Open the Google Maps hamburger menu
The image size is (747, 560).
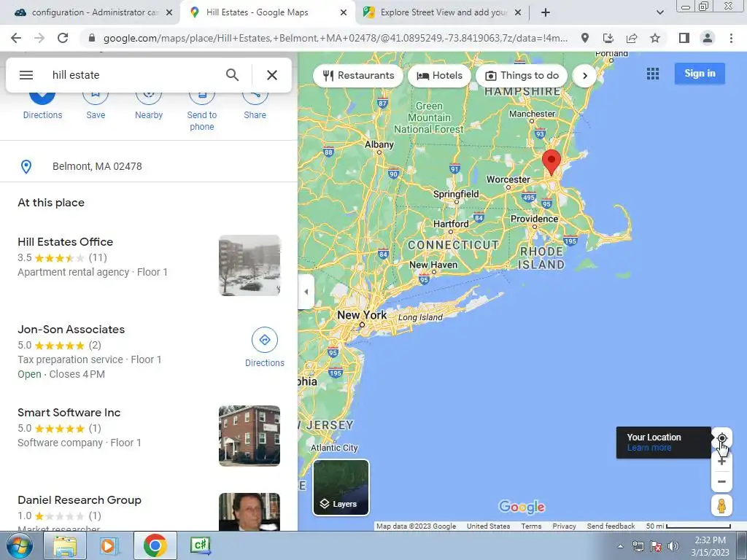26,75
